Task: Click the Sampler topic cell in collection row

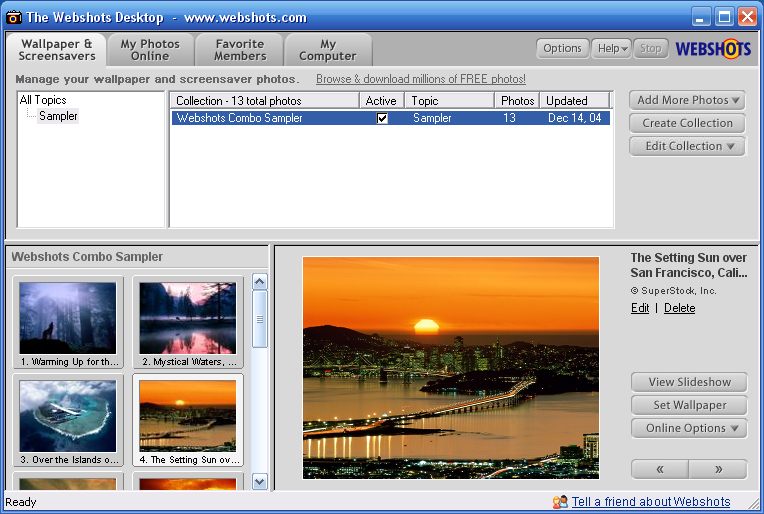Action: 432,118
